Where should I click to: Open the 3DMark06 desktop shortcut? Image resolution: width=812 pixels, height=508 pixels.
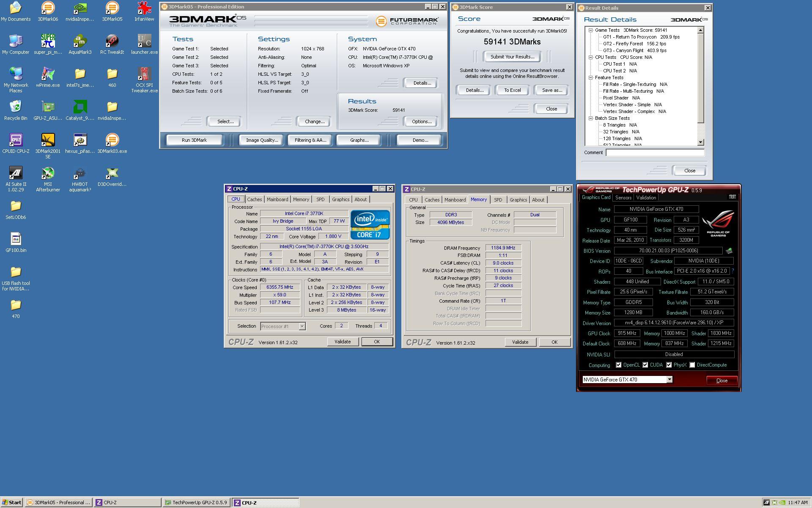click(x=48, y=11)
